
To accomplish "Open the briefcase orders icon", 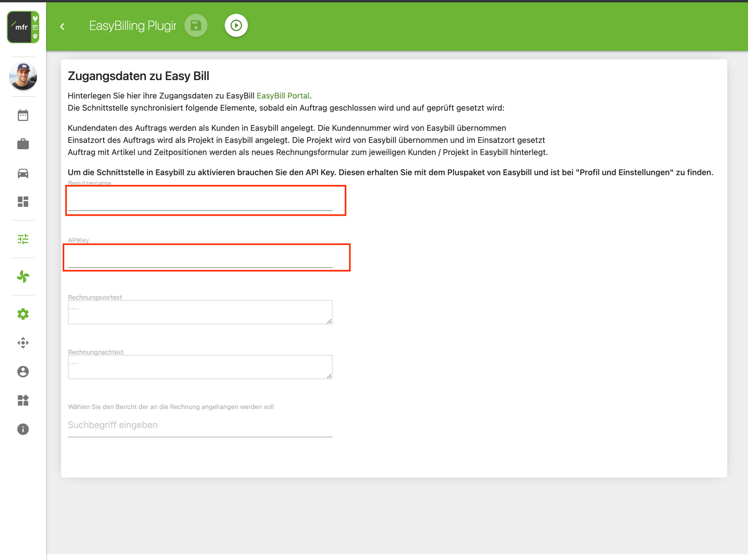I will [x=23, y=144].
